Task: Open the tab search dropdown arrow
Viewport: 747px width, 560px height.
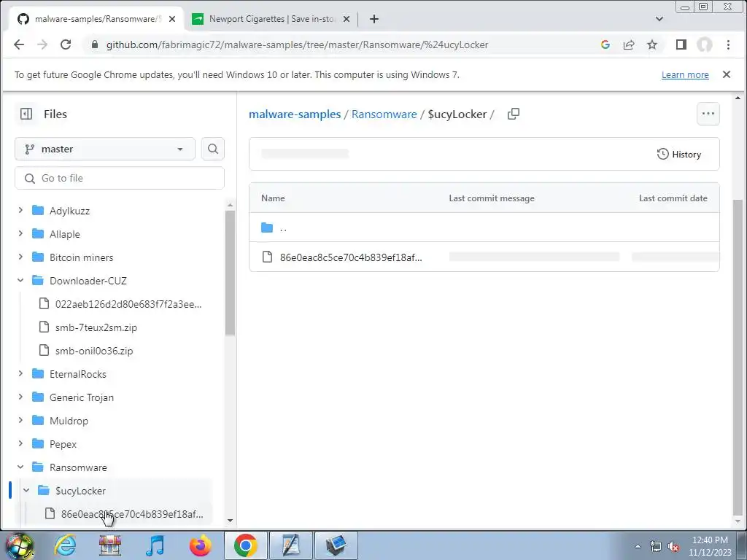Action: (x=659, y=19)
